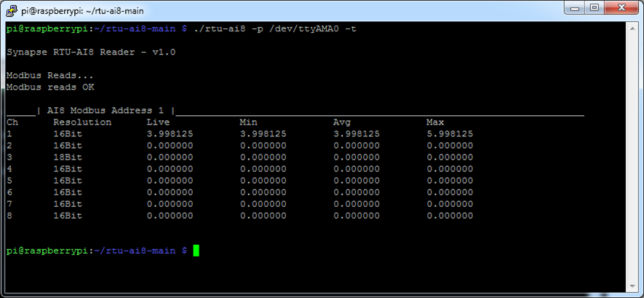Open the PuTTY system menu icon

click(x=11, y=10)
